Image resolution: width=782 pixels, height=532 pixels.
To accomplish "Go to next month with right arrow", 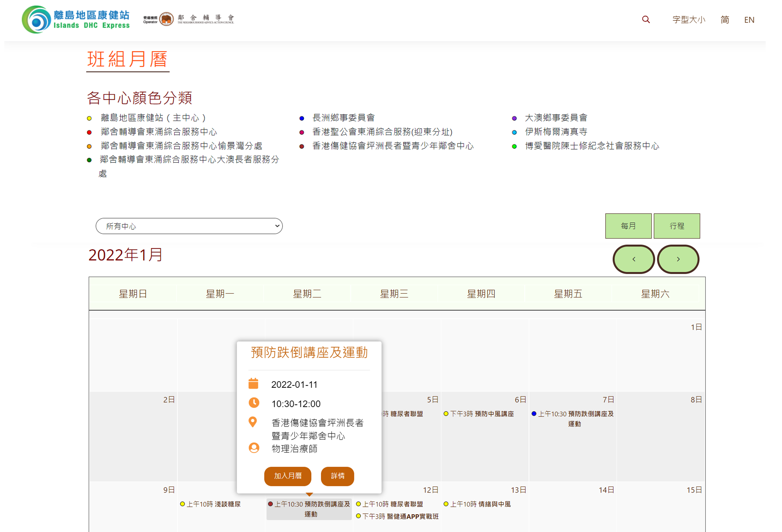I will point(678,259).
